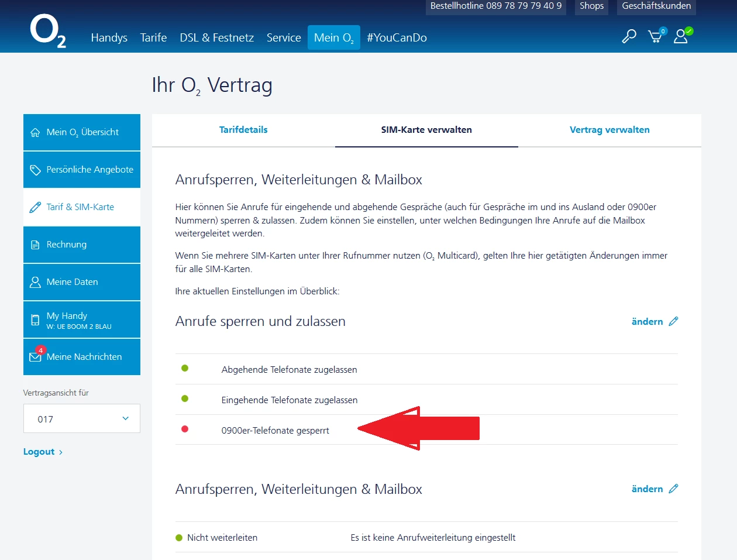Open the #YouCanDo navigation item
Screen dimensions: 737x560
click(x=397, y=37)
